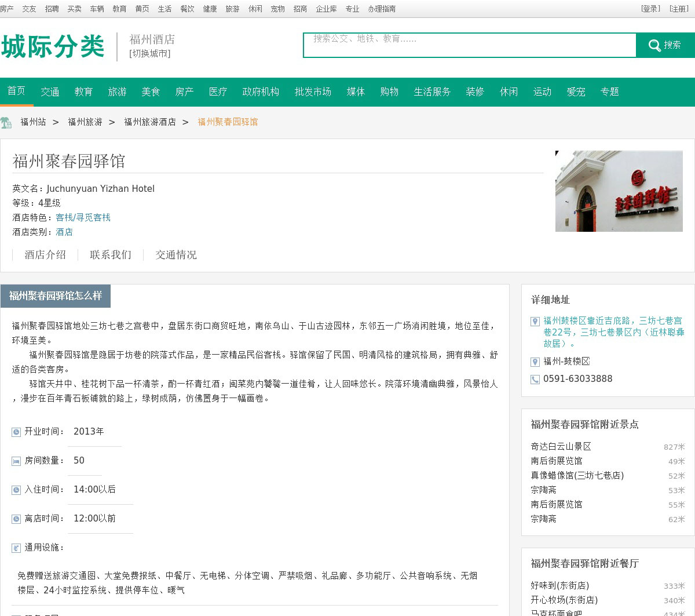Switch to the 联系我们 tab
This screenshot has height=616, width=695.
click(x=111, y=255)
